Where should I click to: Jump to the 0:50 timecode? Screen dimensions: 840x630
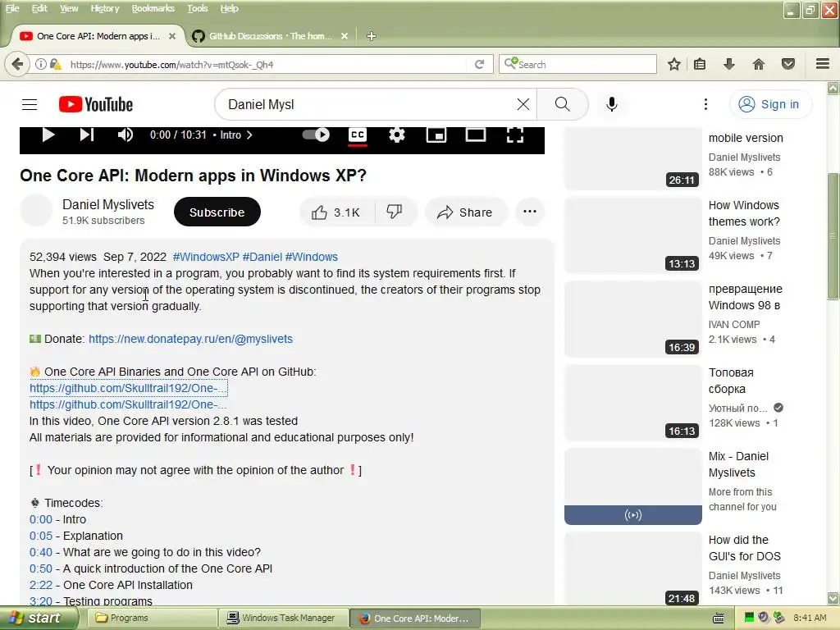pyautogui.click(x=41, y=568)
